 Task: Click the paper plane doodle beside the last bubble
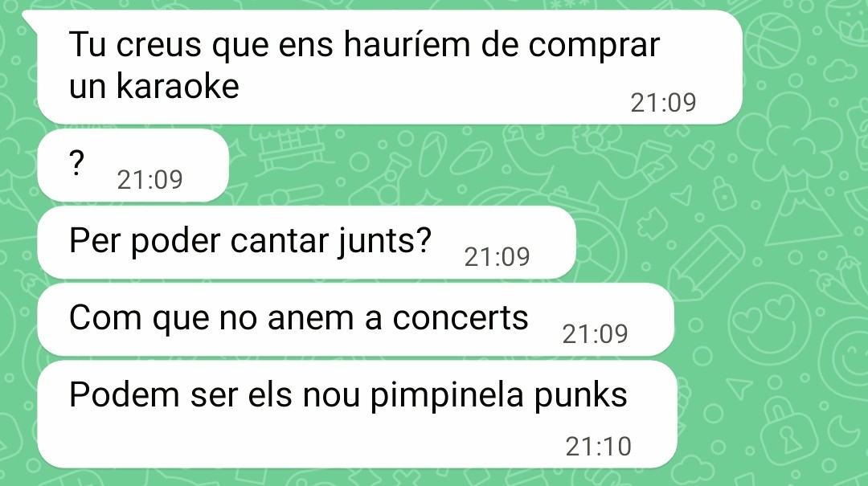coord(740,388)
